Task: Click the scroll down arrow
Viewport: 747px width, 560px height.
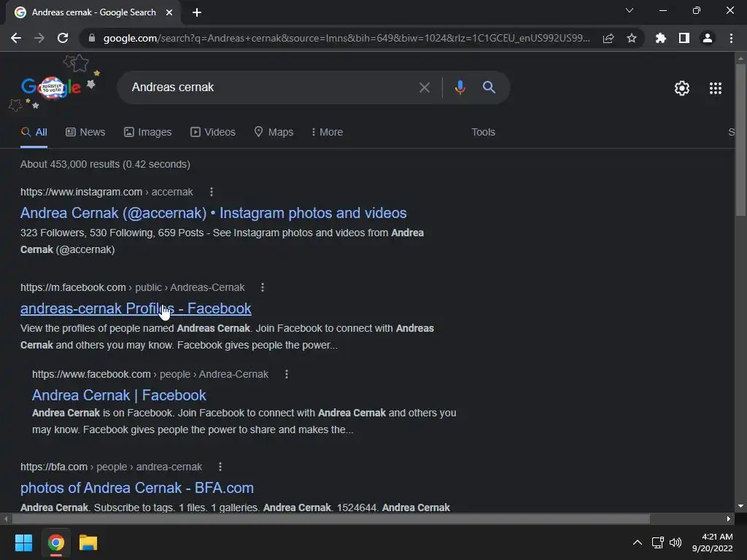Action: tap(740, 506)
